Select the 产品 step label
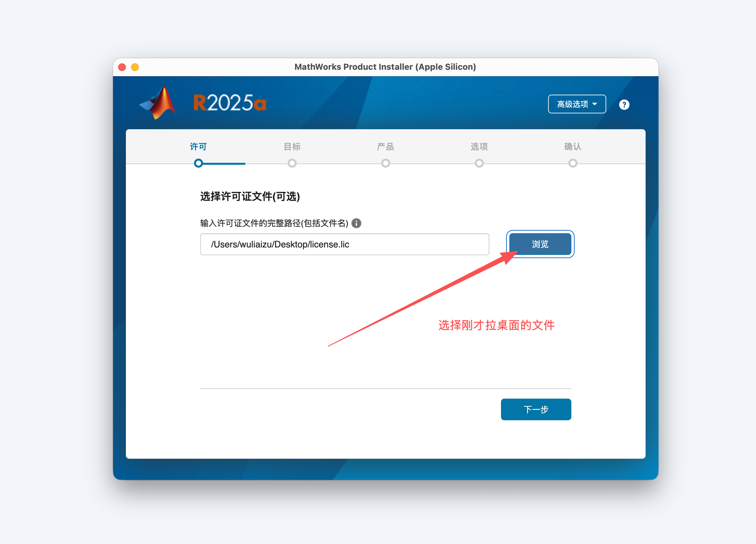Viewport: 756px width, 544px height. point(385,146)
